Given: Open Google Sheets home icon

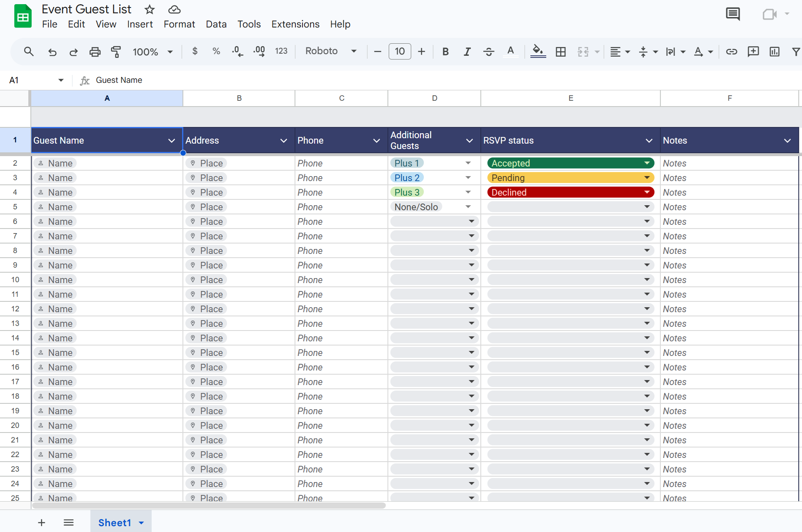Looking at the screenshot, I should [23, 16].
